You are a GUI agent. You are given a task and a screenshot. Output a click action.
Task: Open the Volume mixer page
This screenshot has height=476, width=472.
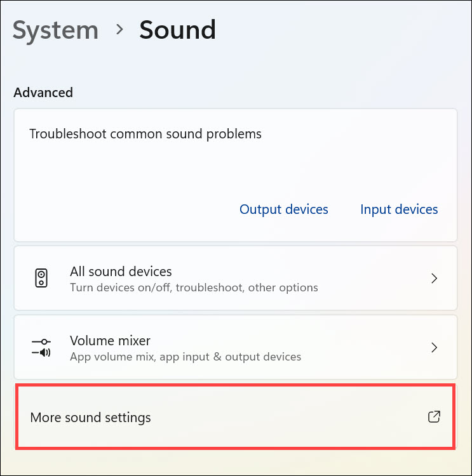[110, 341]
